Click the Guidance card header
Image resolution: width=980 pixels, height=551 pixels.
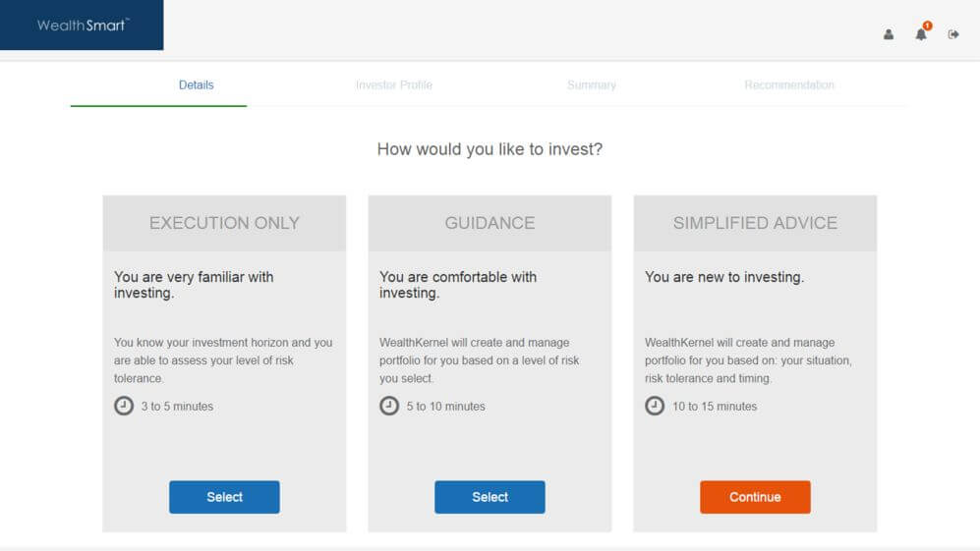click(x=490, y=223)
